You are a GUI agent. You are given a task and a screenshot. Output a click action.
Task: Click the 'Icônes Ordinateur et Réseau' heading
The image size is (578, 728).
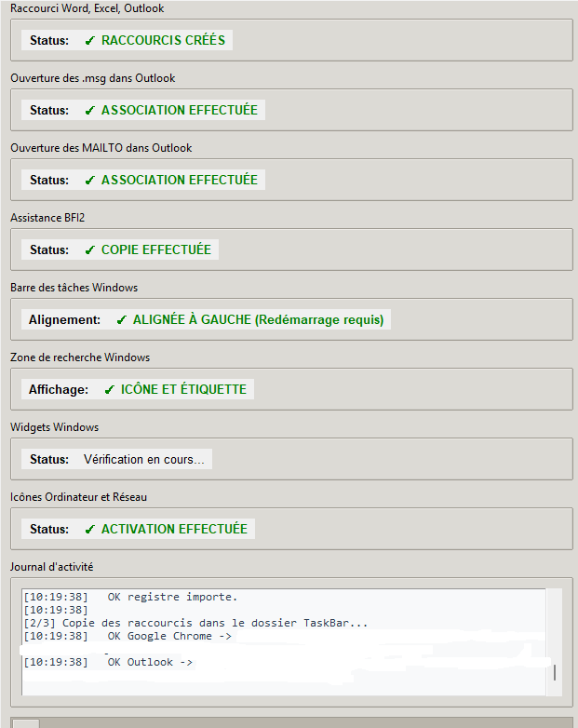(x=78, y=497)
